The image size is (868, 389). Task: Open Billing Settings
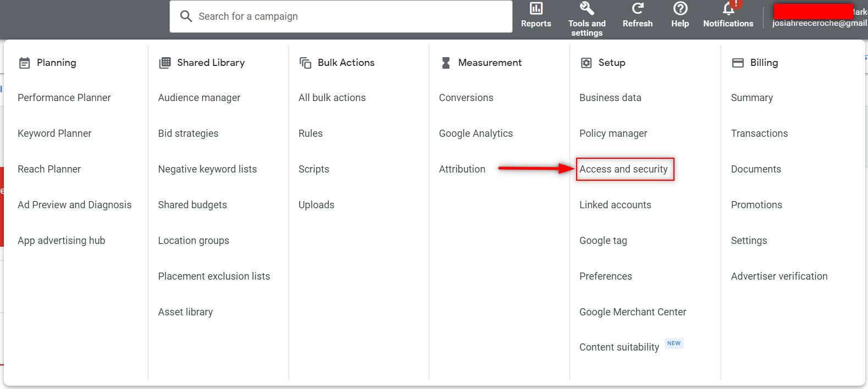tap(749, 241)
